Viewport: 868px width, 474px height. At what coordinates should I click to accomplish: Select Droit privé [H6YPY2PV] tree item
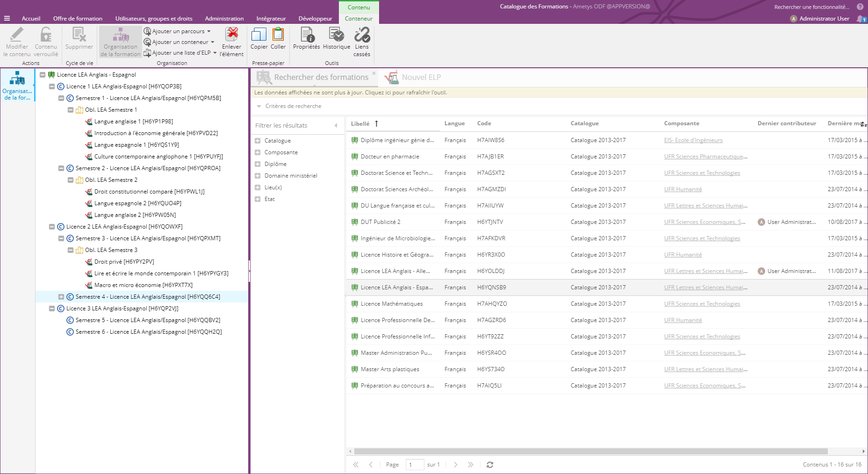(x=124, y=262)
